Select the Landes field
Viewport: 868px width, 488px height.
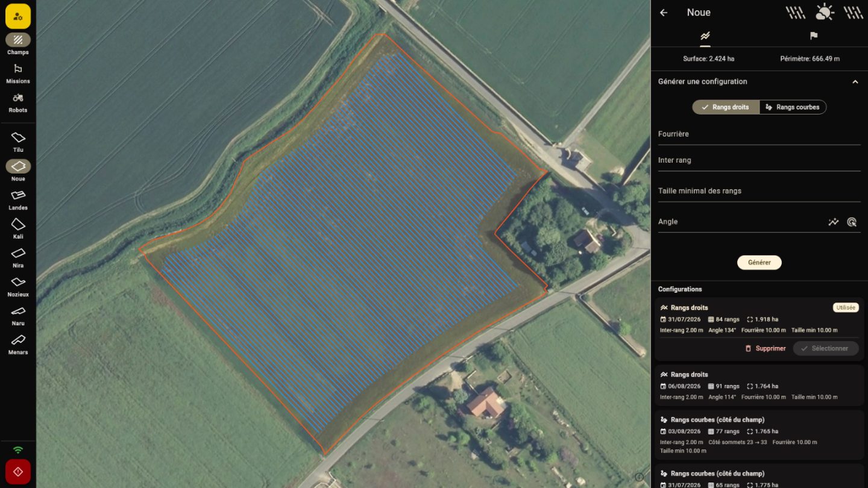click(18, 200)
